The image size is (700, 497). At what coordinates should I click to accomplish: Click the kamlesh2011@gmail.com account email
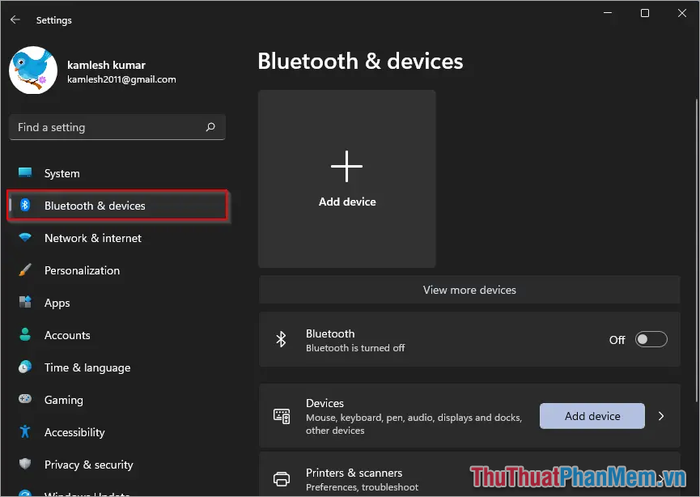click(122, 79)
